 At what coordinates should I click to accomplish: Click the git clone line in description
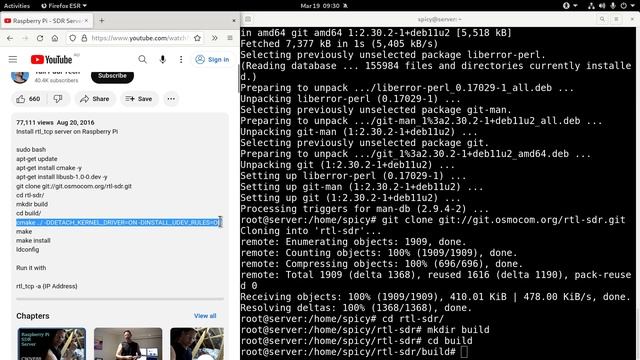click(x=74, y=186)
